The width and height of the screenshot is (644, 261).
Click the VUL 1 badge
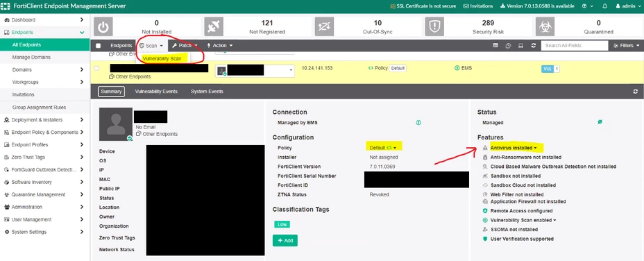click(550, 69)
